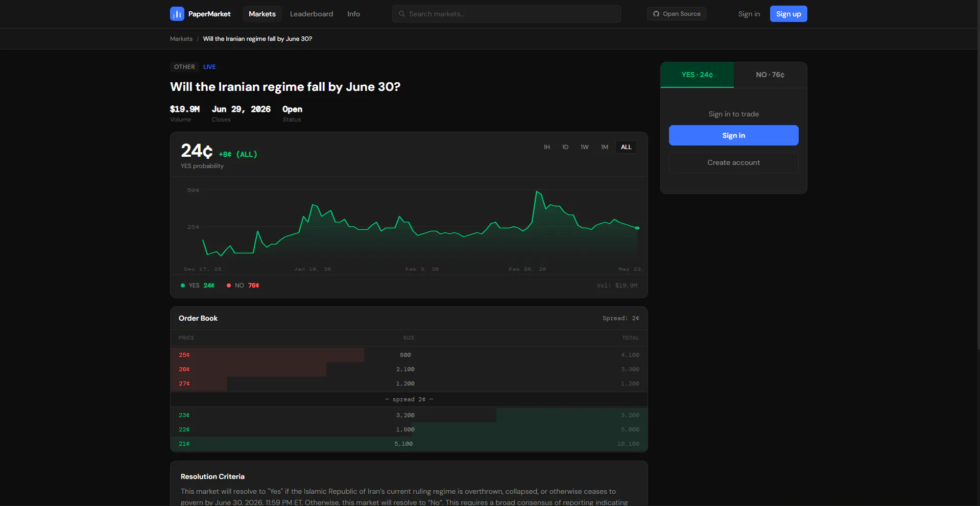Select the NO · 76¢ tab
The image size is (980, 506).
click(770, 75)
